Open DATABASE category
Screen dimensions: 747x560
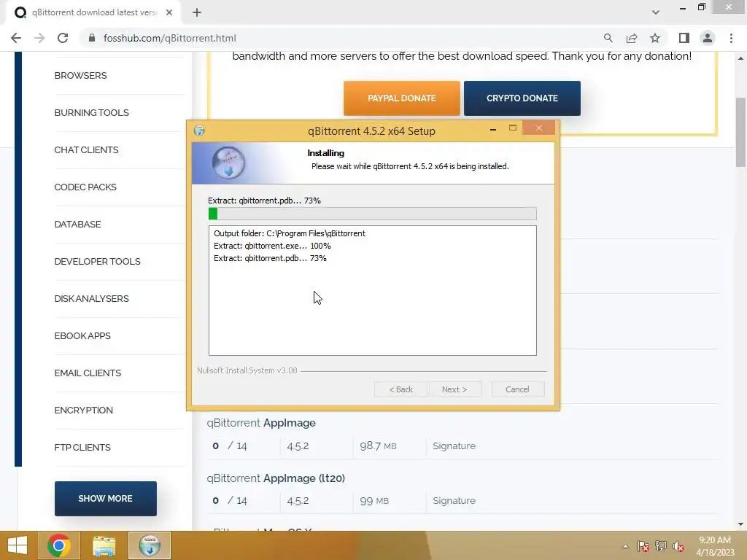pos(77,225)
